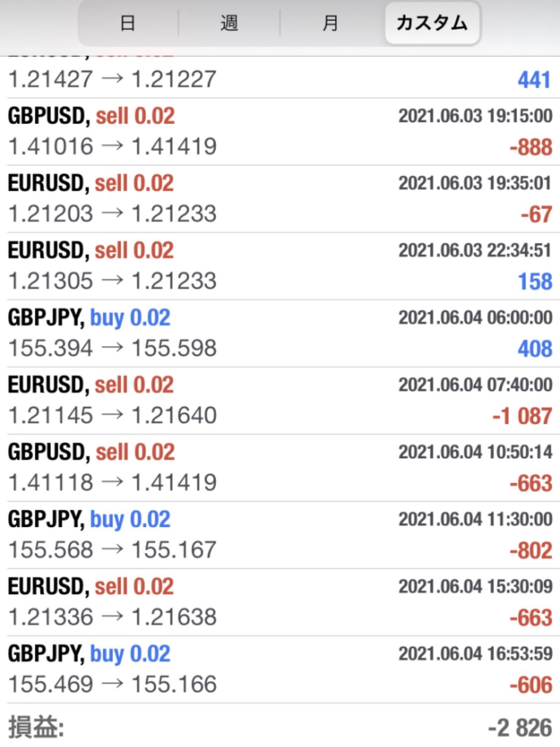Open the GBPUSD sell trade at 10:50:14
560x747 pixels.
coord(280,468)
